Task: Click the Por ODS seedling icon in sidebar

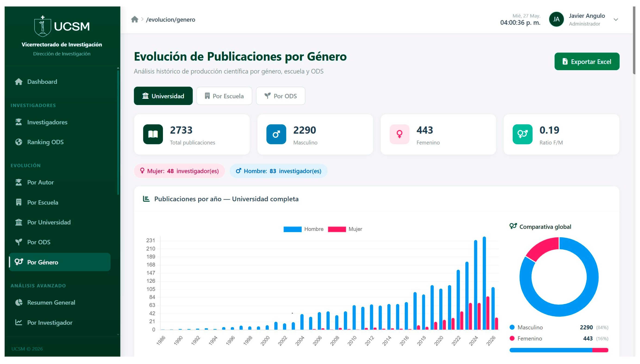Action: [19, 242]
